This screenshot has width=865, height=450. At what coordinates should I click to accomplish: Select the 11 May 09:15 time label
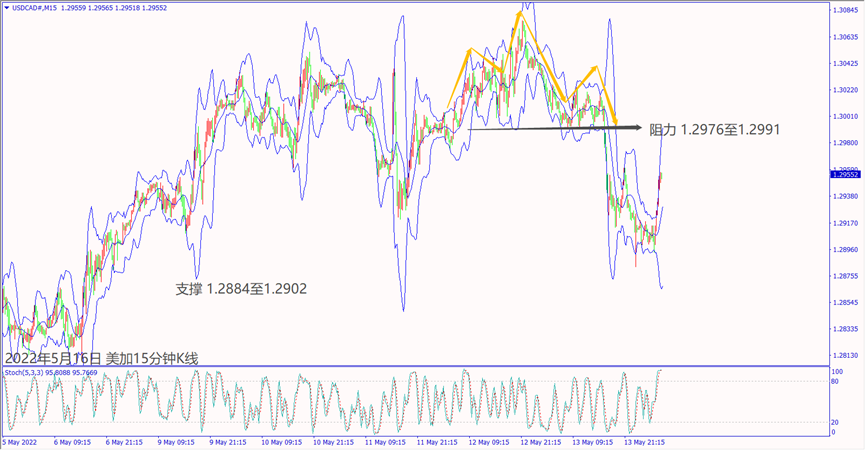click(384, 441)
